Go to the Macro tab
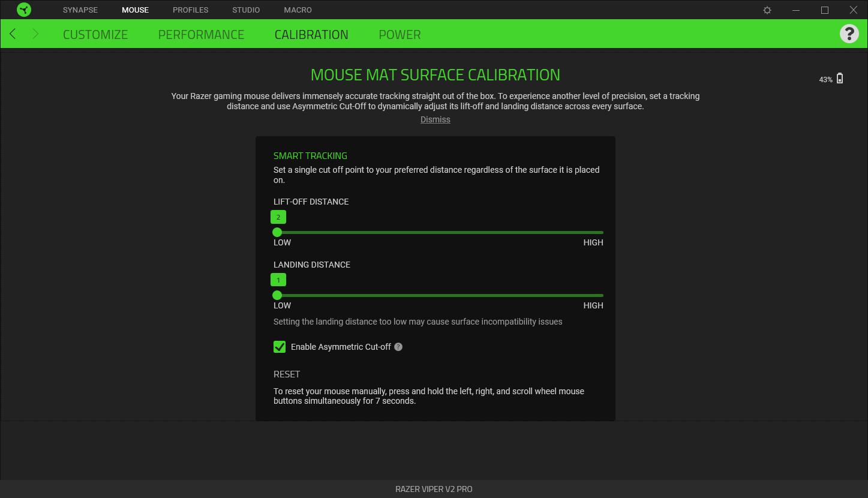Screen dimensions: 868x498 coord(298,10)
